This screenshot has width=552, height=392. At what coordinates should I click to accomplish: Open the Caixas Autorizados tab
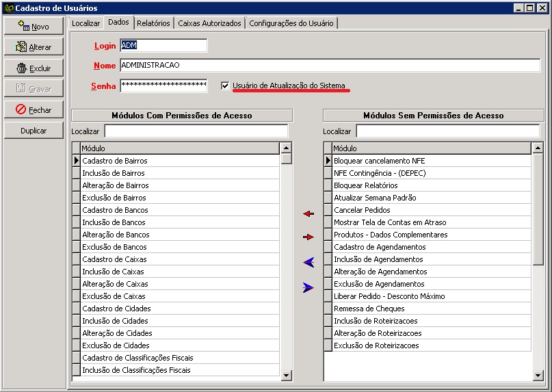[x=209, y=23]
